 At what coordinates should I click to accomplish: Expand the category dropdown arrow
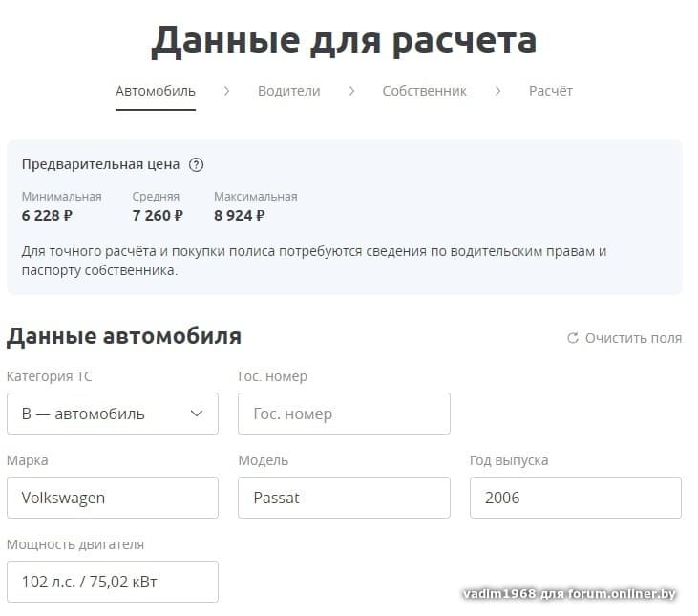(197, 414)
